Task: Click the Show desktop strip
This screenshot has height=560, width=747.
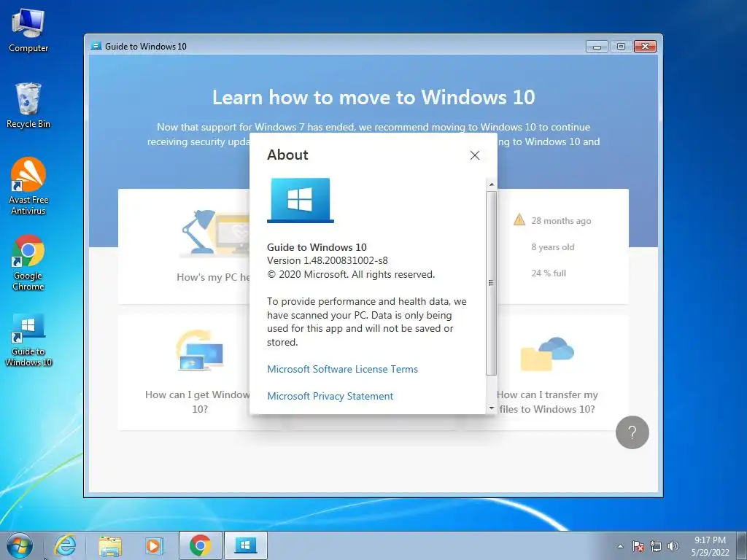Action: tap(742, 545)
